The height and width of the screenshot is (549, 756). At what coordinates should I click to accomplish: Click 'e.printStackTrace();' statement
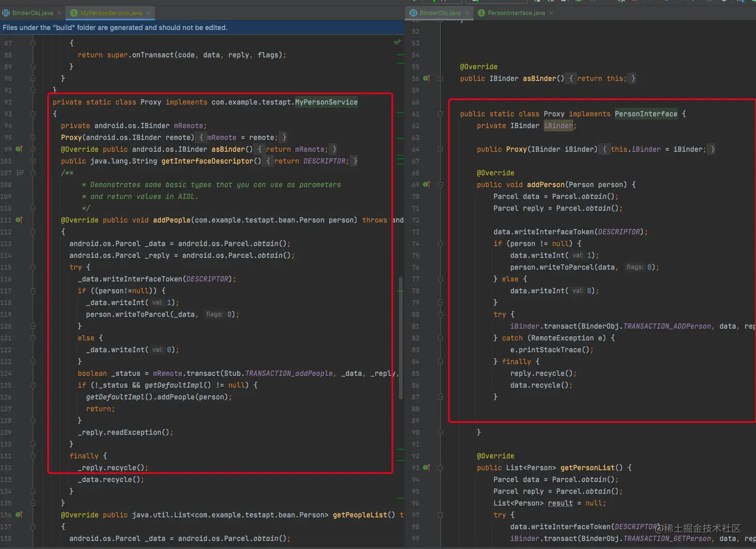(x=552, y=350)
